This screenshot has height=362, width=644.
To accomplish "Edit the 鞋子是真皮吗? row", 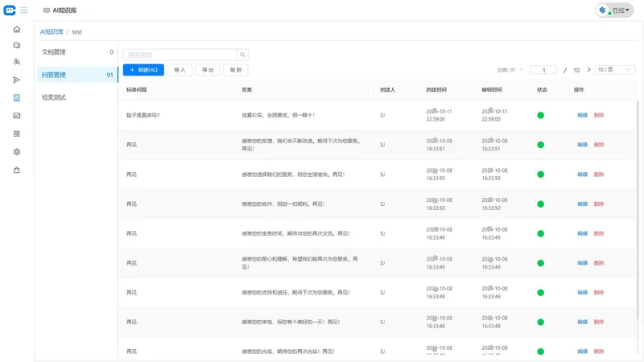I will 582,115.
